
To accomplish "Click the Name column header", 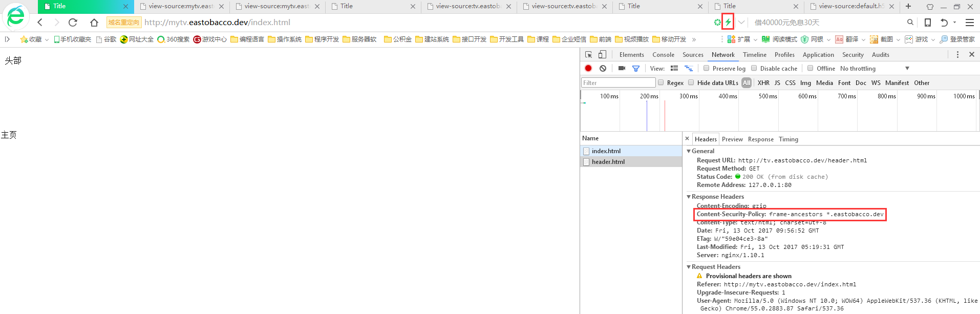I will tap(631, 138).
